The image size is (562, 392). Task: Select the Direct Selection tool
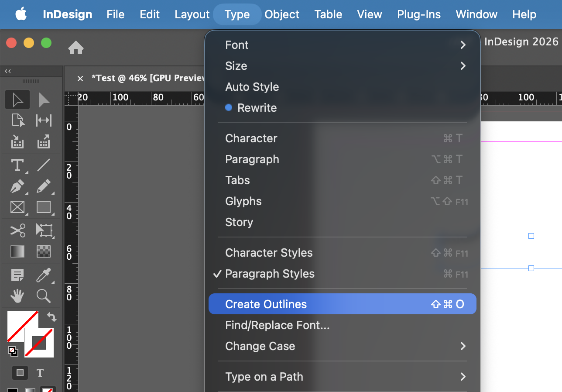[44, 100]
